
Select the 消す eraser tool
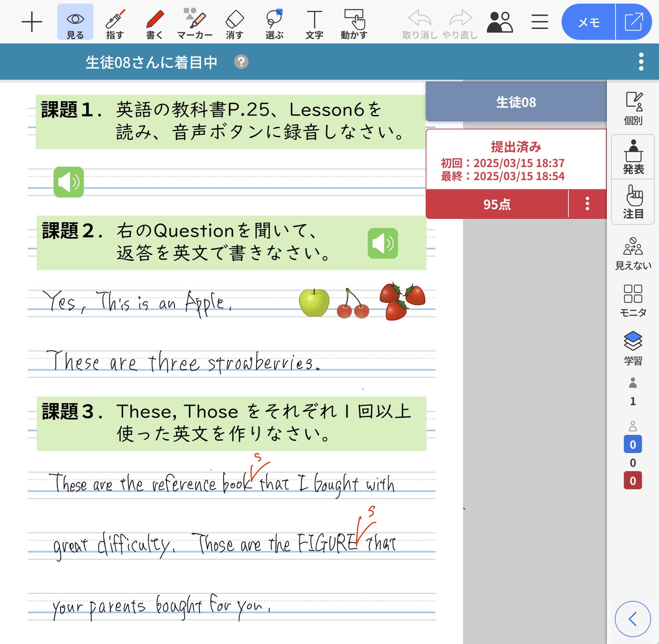click(x=234, y=24)
